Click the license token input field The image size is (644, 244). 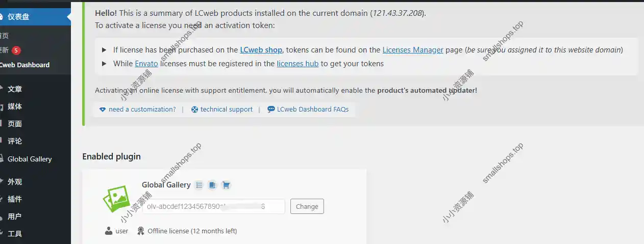pyautogui.click(x=213, y=206)
